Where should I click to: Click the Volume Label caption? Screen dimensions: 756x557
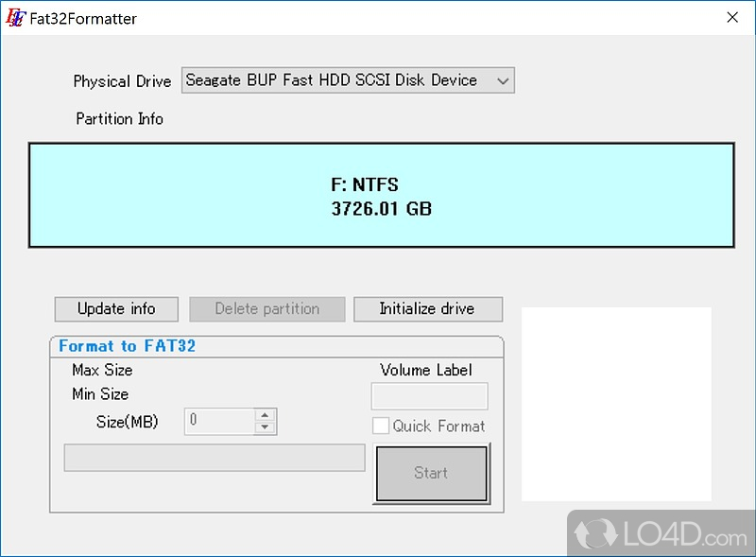tap(426, 370)
